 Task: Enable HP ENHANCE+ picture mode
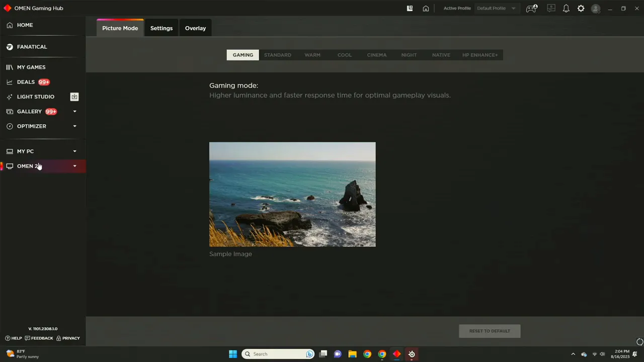point(479,55)
